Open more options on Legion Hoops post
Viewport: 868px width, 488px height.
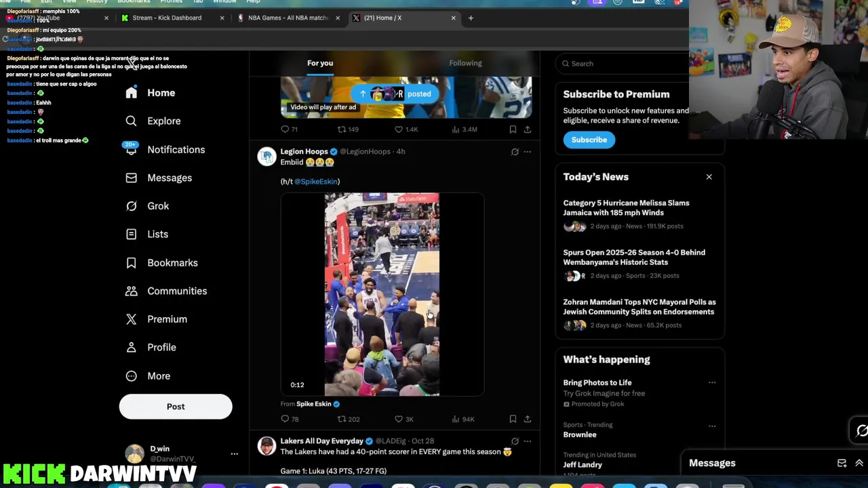click(528, 152)
